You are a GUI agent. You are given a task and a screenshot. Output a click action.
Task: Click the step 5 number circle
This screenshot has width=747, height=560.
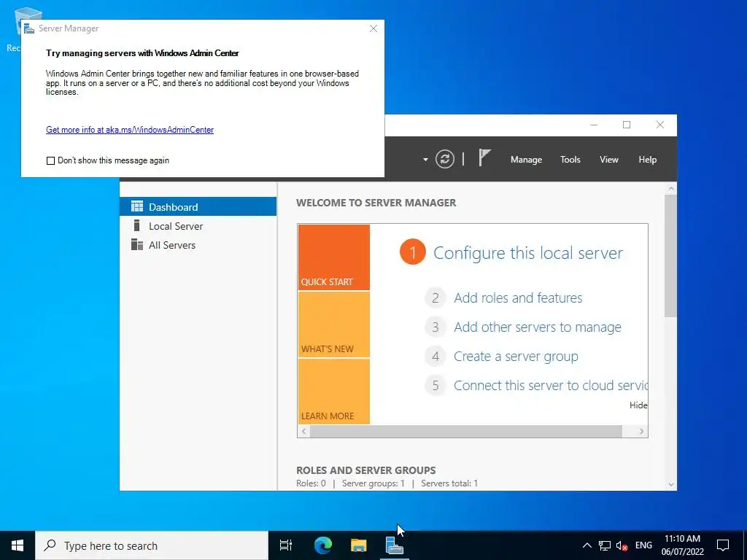point(435,385)
